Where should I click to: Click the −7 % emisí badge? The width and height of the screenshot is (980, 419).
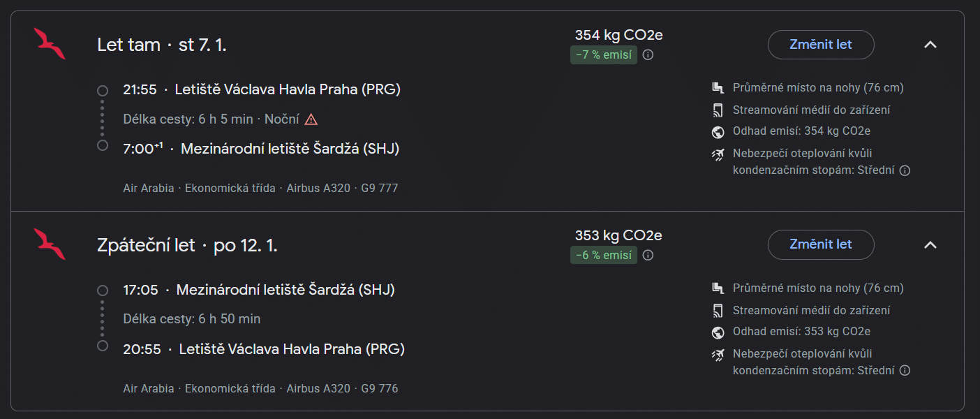click(x=604, y=54)
